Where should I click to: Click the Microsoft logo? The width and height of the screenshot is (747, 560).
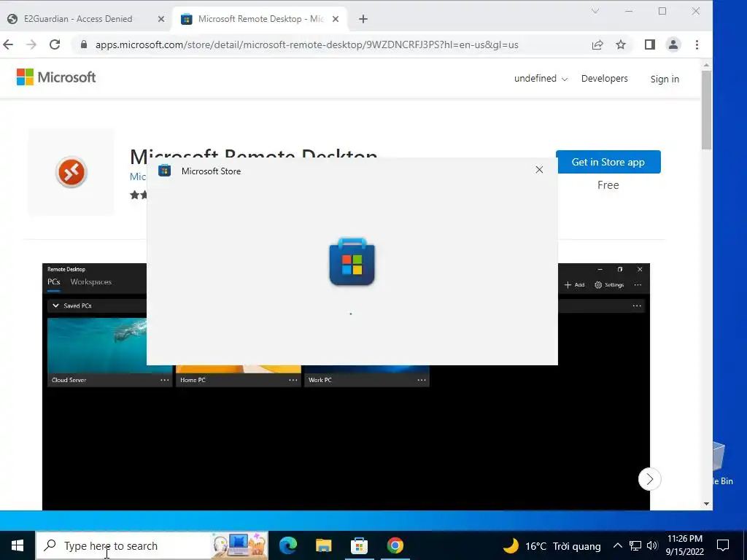tap(56, 77)
